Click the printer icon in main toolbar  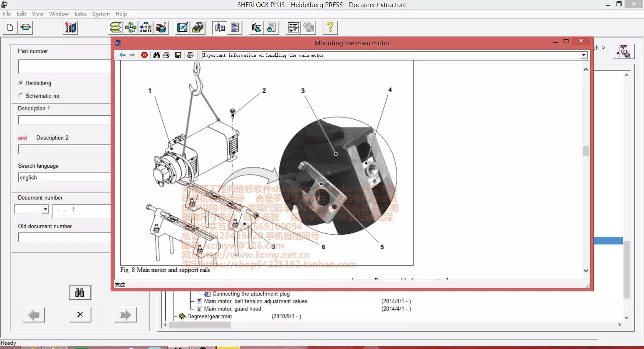pyautogui.click(x=25, y=27)
